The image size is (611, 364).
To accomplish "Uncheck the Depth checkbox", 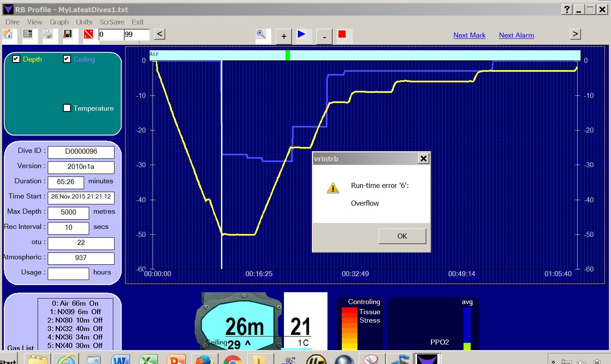I will tap(16, 59).
